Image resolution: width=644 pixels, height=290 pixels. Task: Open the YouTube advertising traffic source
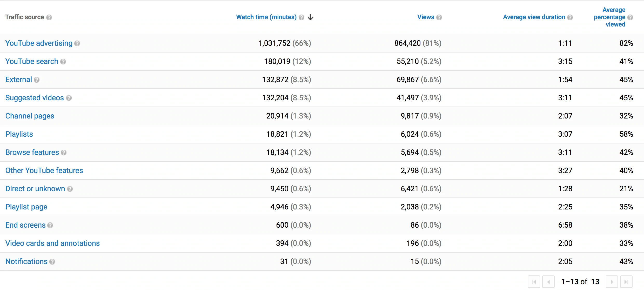[x=39, y=43]
